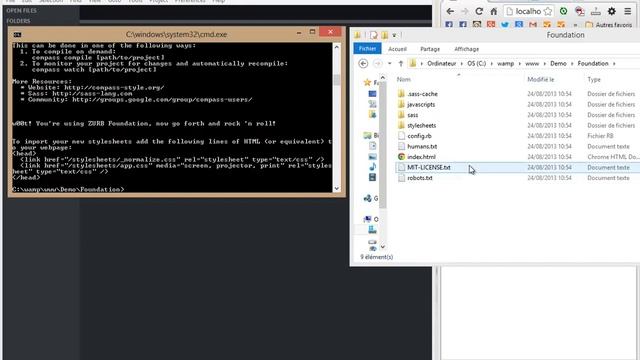640x360 pixels.
Task: Open the Twitter bookmark in Chrome's bookmarks bar
Action: (x=505, y=25)
